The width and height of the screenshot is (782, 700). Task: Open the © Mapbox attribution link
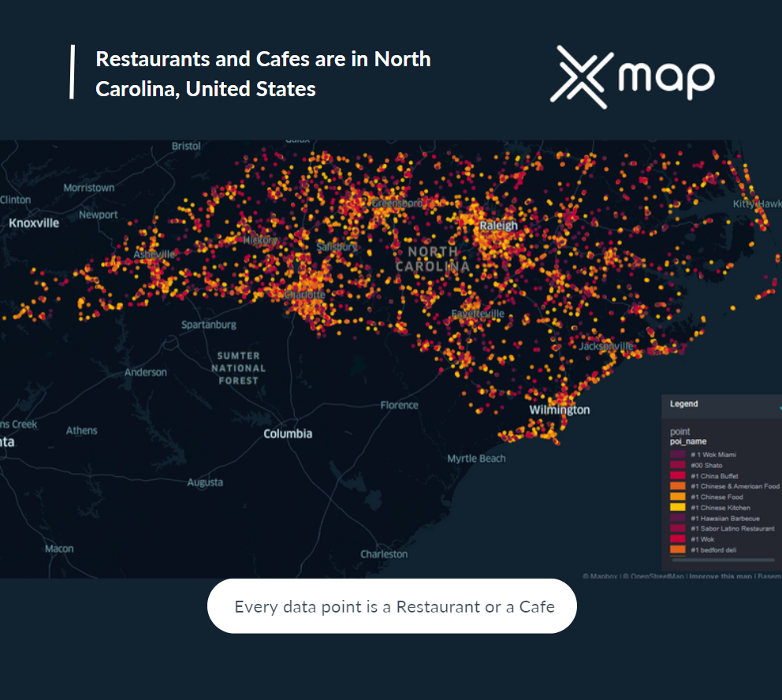pyautogui.click(x=600, y=576)
